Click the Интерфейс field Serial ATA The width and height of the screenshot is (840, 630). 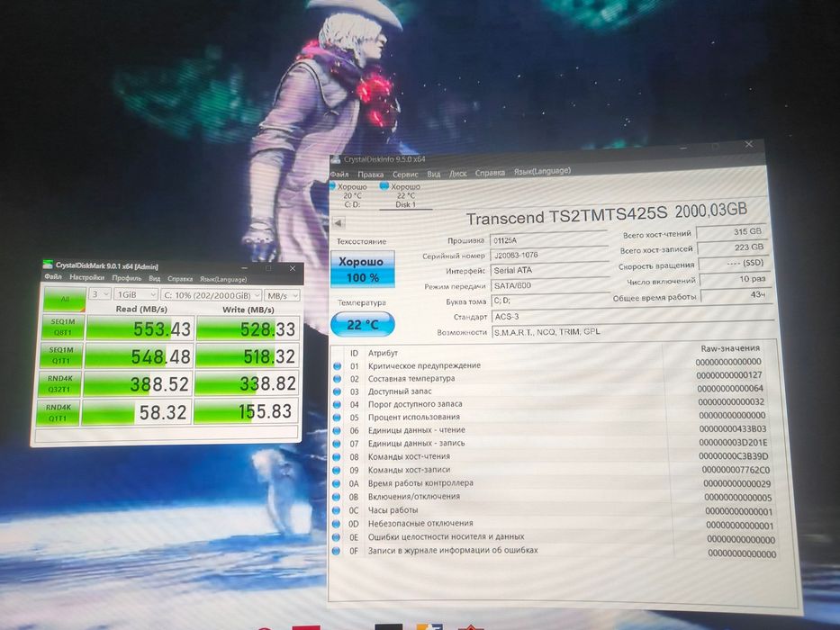point(549,270)
